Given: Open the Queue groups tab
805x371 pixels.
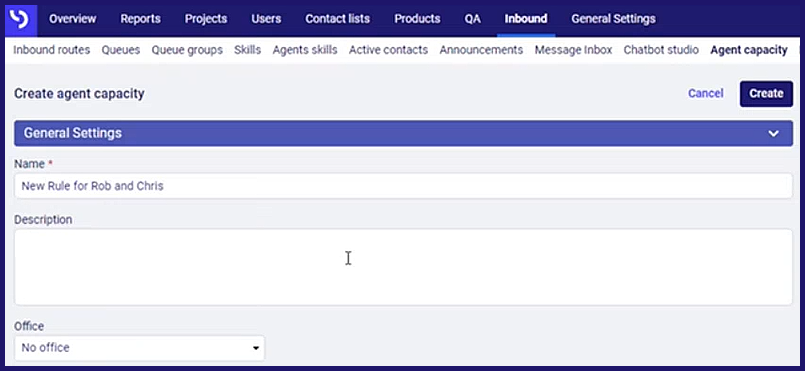Looking at the screenshot, I should point(187,50).
